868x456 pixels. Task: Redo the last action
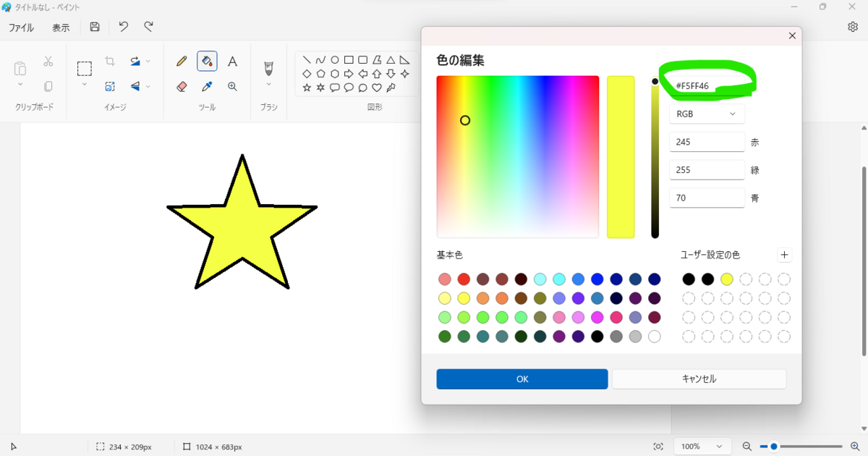click(x=148, y=27)
